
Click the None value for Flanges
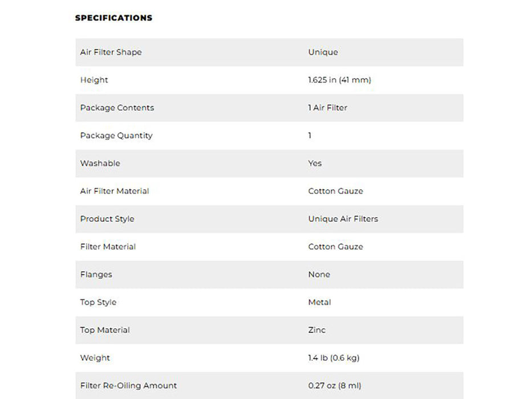[319, 275]
